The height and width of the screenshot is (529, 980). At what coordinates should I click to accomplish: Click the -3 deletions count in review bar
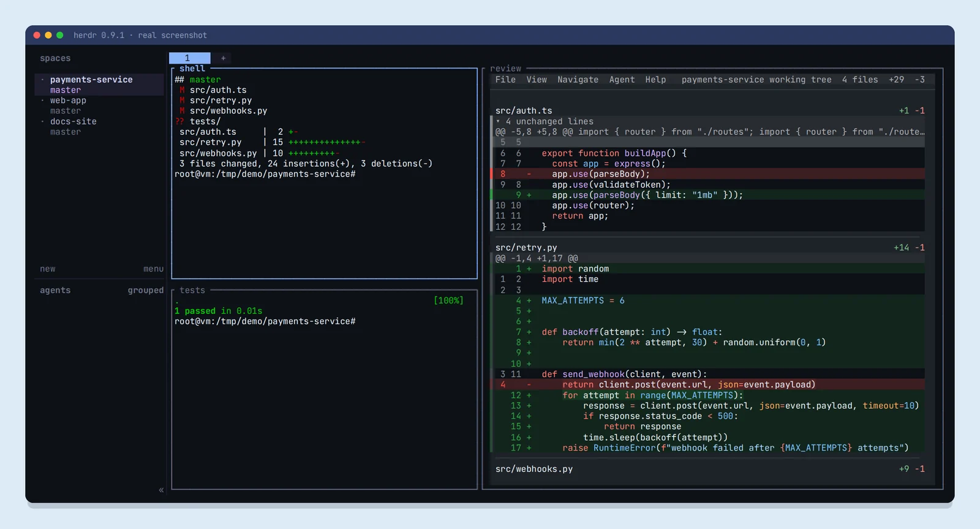coord(919,80)
